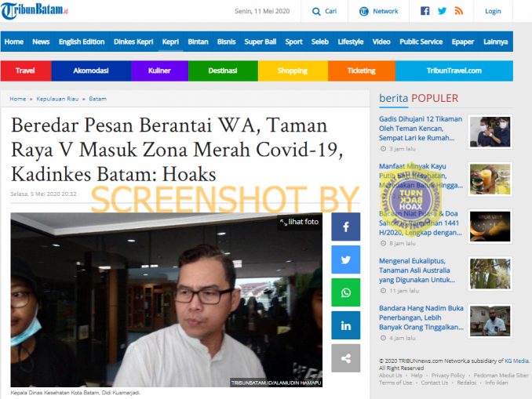Open the gray generic share button
Viewport: 532px width, 399px height.
346,358
